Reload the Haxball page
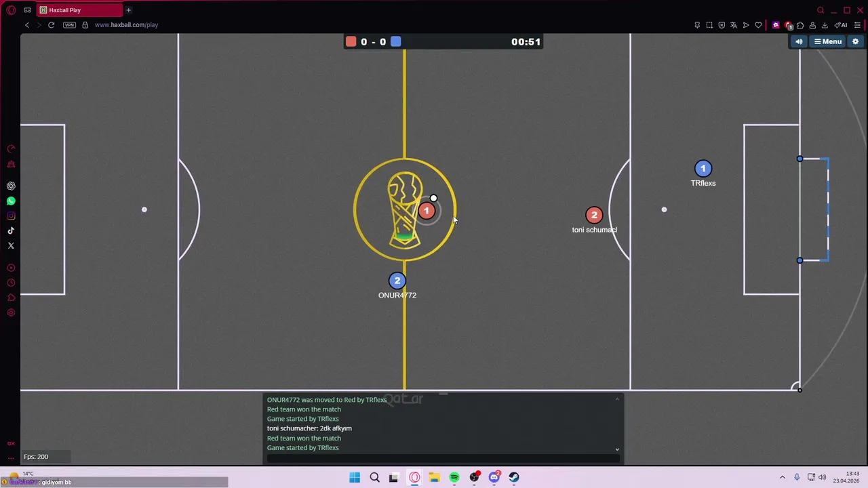This screenshot has width=868, height=488. 51,25
